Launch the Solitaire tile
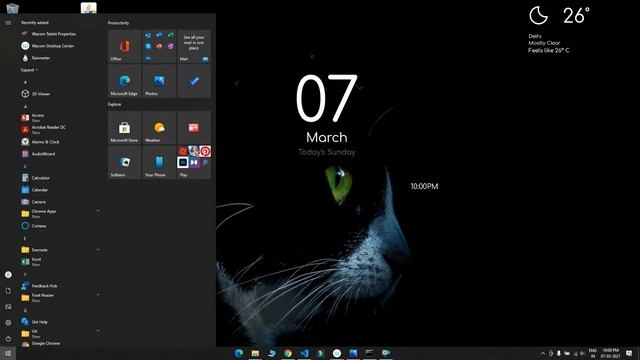640x360 pixels. point(124,162)
